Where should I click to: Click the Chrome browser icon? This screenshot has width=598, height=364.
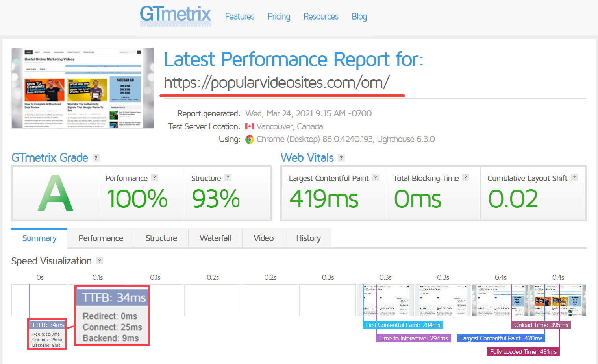click(x=250, y=139)
